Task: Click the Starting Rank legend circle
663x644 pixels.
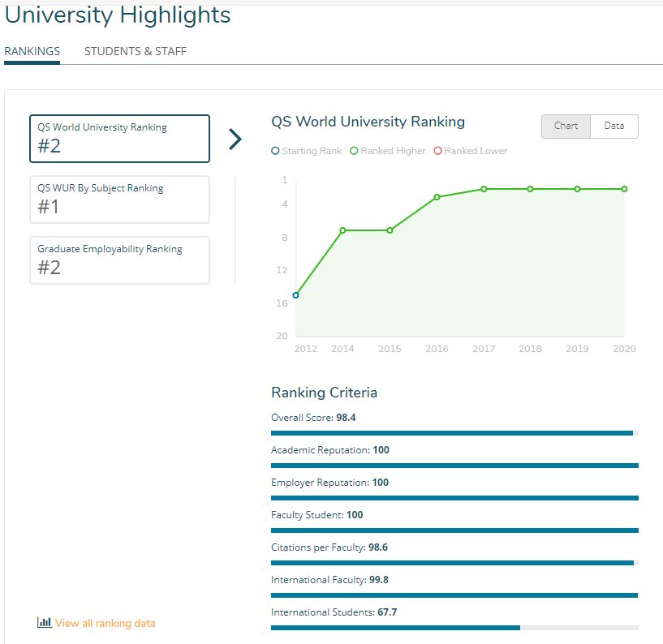Action: [275, 151]
